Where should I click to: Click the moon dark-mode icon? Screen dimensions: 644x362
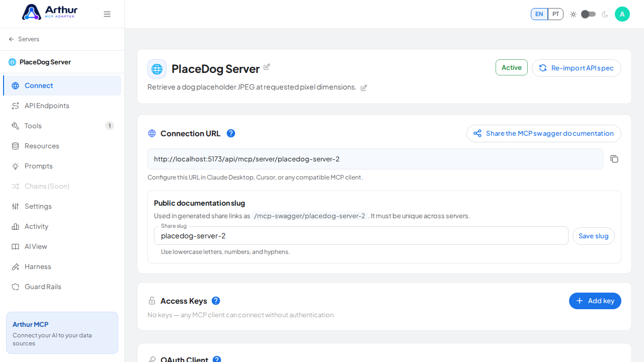click(x=605, y=14)
